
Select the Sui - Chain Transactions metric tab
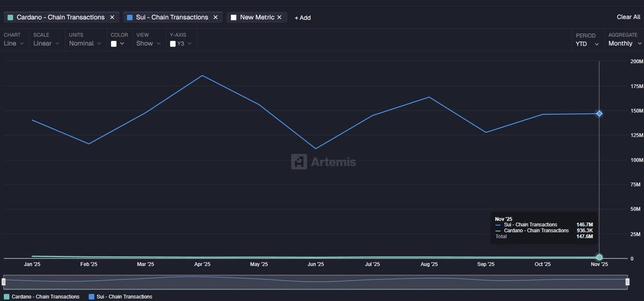point(172,17)
